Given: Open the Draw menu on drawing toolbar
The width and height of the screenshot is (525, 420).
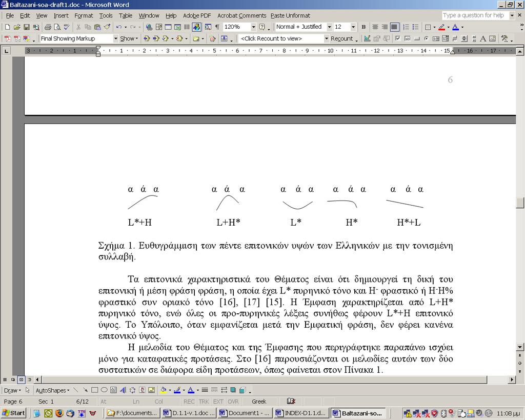Looking at the screenshot, I should point(12,391).
